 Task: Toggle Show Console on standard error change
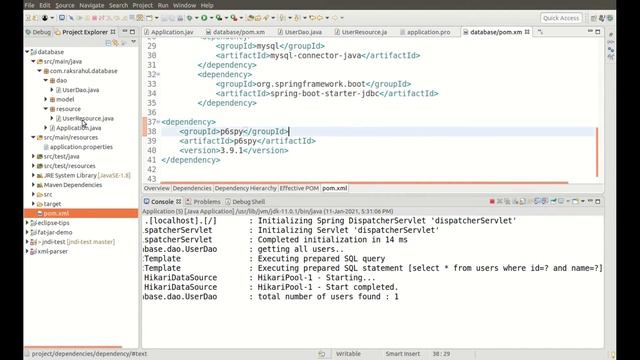pos(544,202)
